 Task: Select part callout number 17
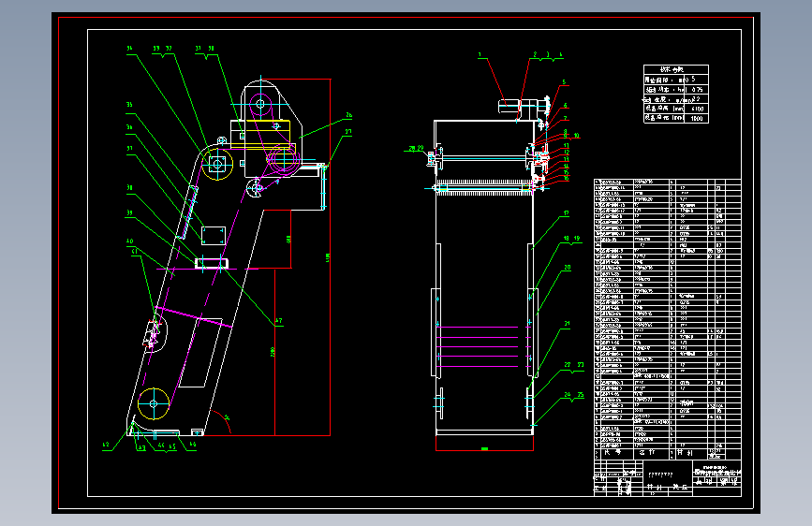pyautogui.click(x=567, y=213)
